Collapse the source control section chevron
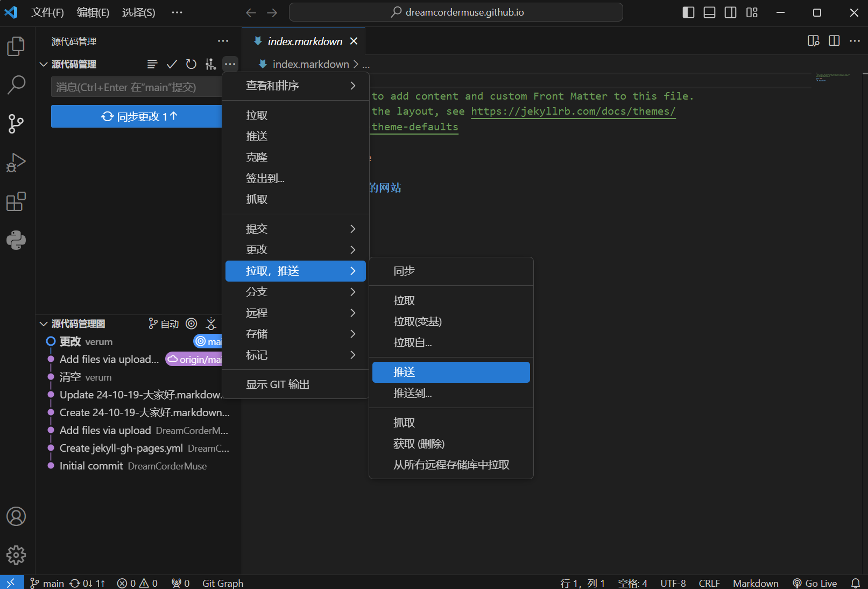Viewport: 868px width, 589px height. (x=44, y=64)
